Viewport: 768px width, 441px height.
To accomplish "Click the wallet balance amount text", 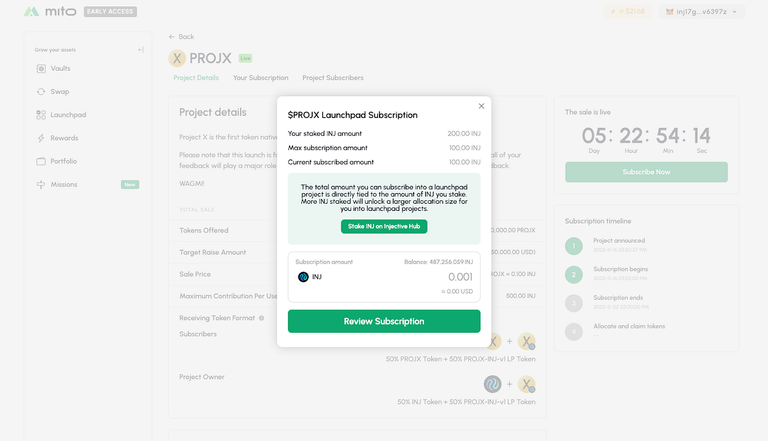I will [x=438, y=262].
